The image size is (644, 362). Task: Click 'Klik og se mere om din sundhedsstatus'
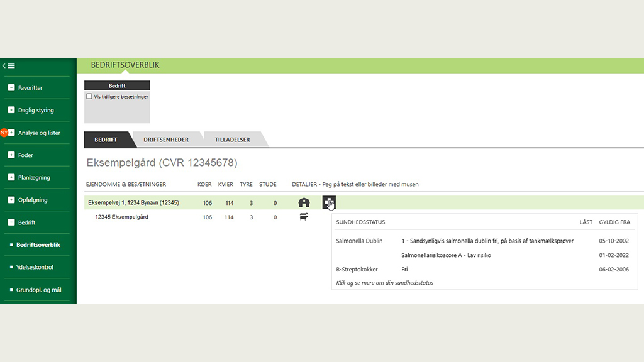click(385, 283)
